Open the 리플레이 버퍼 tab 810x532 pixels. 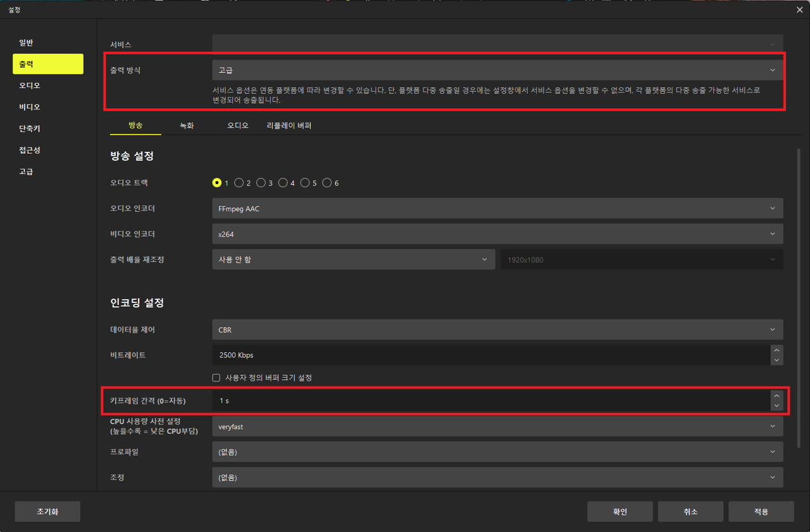(289, 126)
